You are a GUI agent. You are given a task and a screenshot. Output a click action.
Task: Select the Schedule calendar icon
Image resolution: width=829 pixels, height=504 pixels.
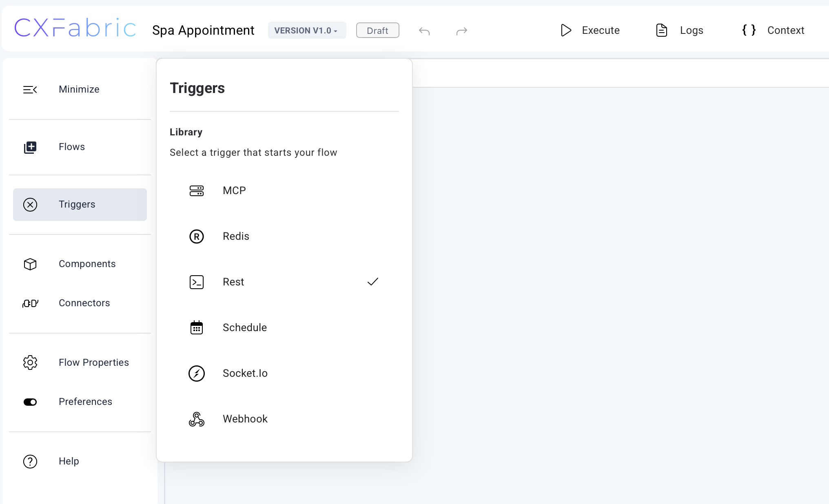point(197,327)
